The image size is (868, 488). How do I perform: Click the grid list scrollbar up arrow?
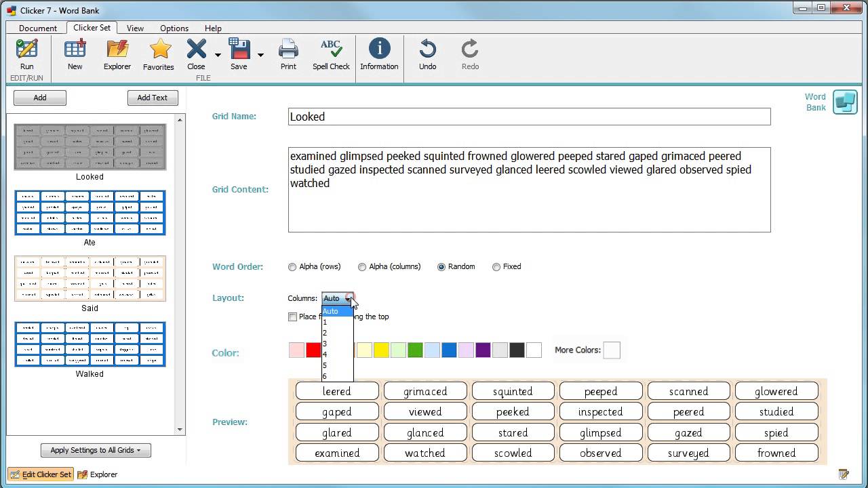[180, 120]
